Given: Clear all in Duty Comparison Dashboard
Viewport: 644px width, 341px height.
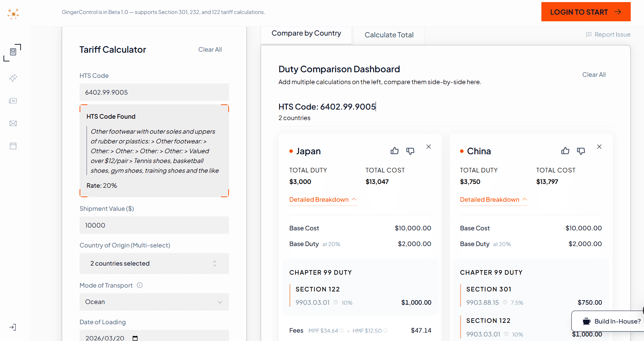Looking at the screenshot, I should tap(594, 75).
